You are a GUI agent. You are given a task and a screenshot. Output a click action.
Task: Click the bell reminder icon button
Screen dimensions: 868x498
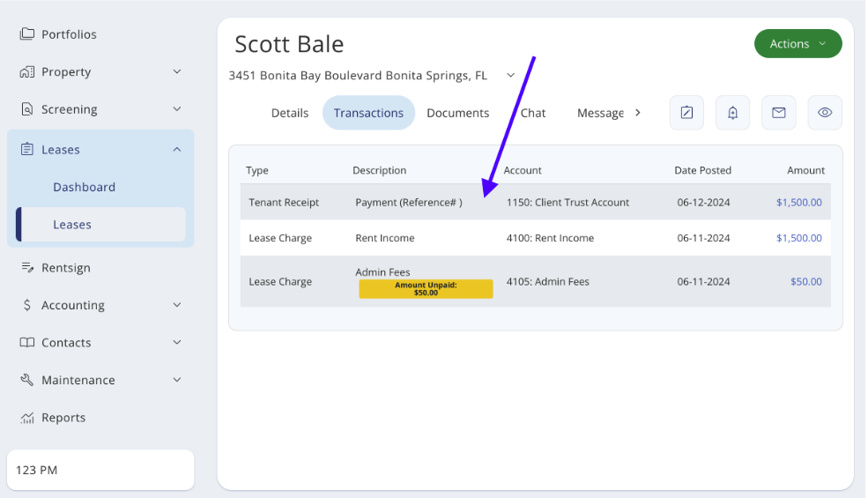coord(732,113)
